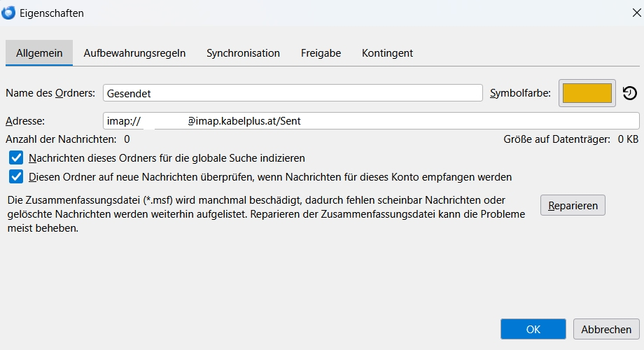Click into the imap Adresse field
This screenshot has height=350, width=644.
(x=371, y=121)
